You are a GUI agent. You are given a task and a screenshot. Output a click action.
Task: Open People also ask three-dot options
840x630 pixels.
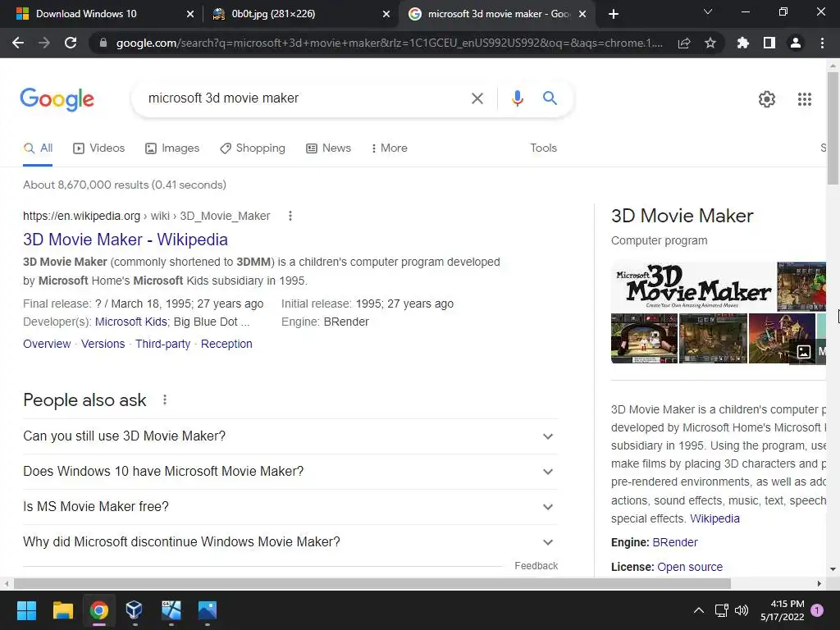tap(165, 399)
